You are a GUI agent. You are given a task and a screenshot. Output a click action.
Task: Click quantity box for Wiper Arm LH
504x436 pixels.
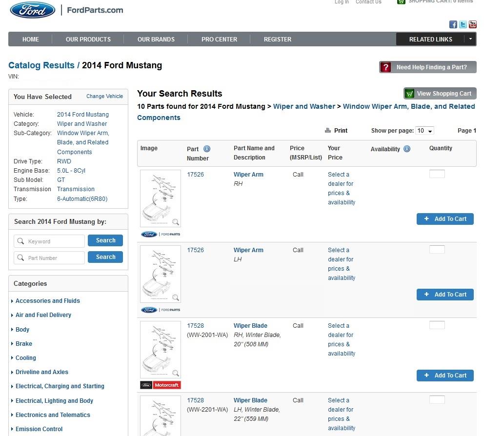click(437, 249)
